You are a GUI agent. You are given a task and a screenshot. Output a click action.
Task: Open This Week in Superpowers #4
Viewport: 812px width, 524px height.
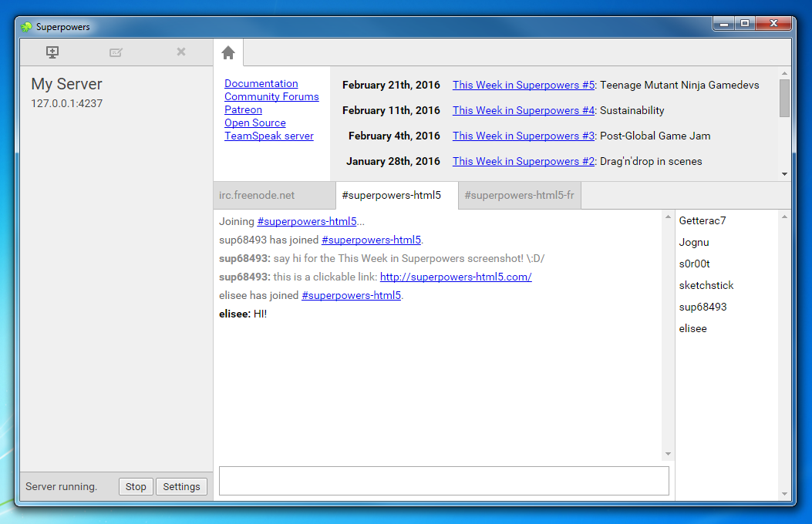coord(524,110)
